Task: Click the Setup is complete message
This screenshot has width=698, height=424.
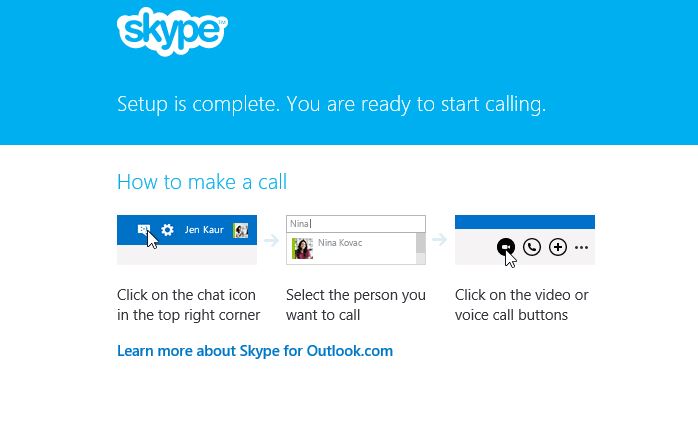Action: [331, 104]
